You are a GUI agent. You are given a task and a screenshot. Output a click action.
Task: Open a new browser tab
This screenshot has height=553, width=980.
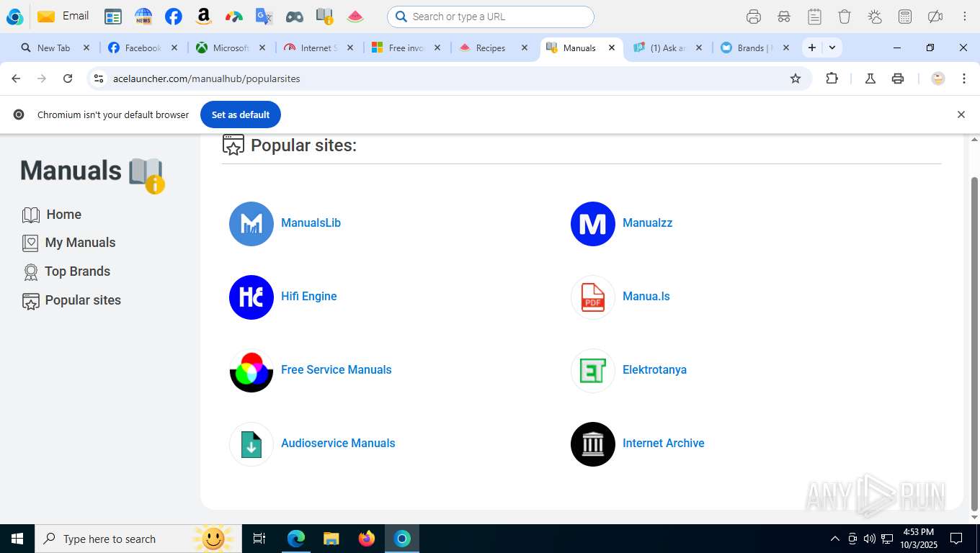pyautogui.click(x=812, y=48)
